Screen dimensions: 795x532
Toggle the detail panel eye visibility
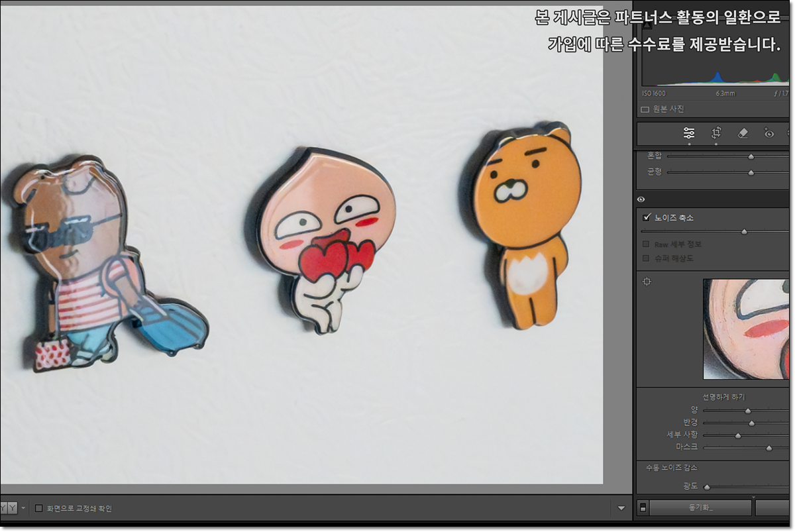coord(641,199)
